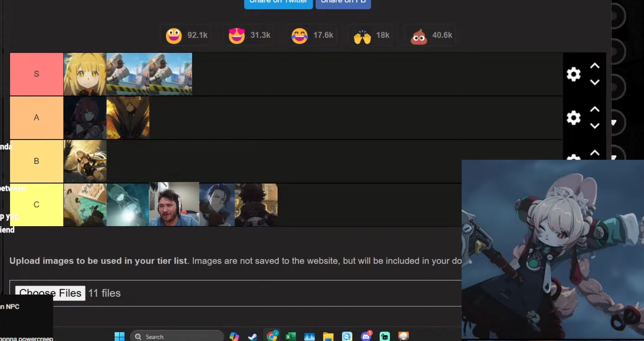Click the raised hands reaction 18k
This screenshot has height=341, width=644.
click(x=371, y=35)
